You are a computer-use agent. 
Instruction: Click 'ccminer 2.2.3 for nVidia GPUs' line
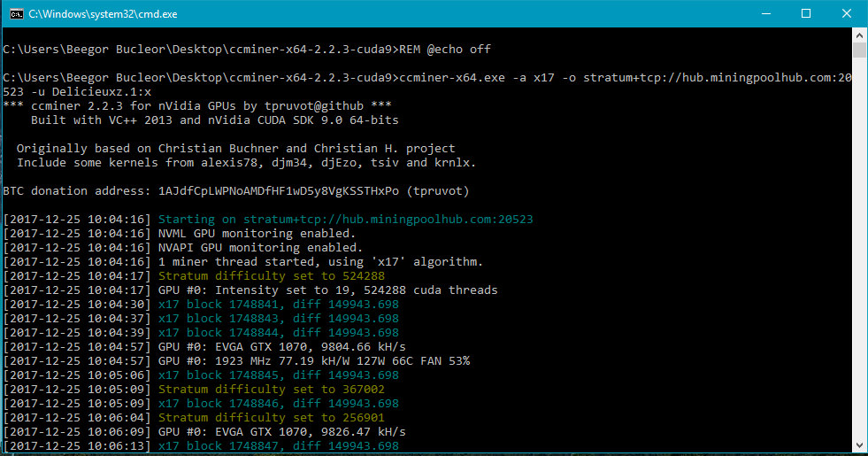(197, 106)
